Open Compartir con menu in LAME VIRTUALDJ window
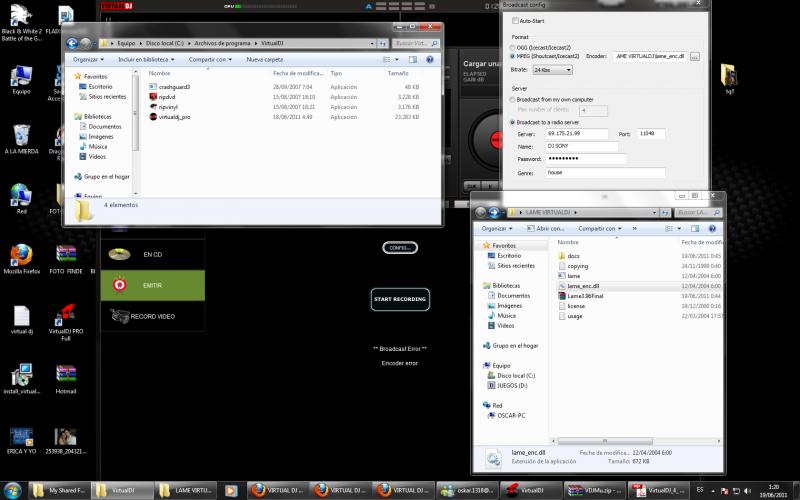This screenshot has width=800, height=500. 599,229
